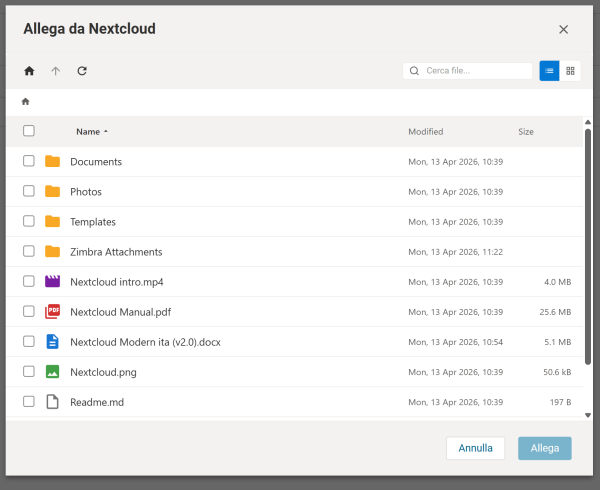Viewport: 600px width, 490px height.
Task: Click the Nextcloud intro video icon
Action: coord(53,282)
